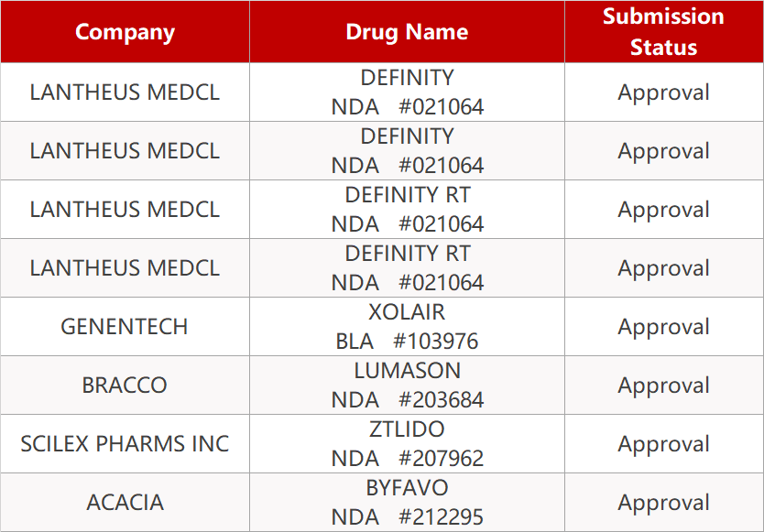Viewport: 764px width, 532px height.
Task: Select the Approval status in GENENTECH row
Action: click(663, 327)
